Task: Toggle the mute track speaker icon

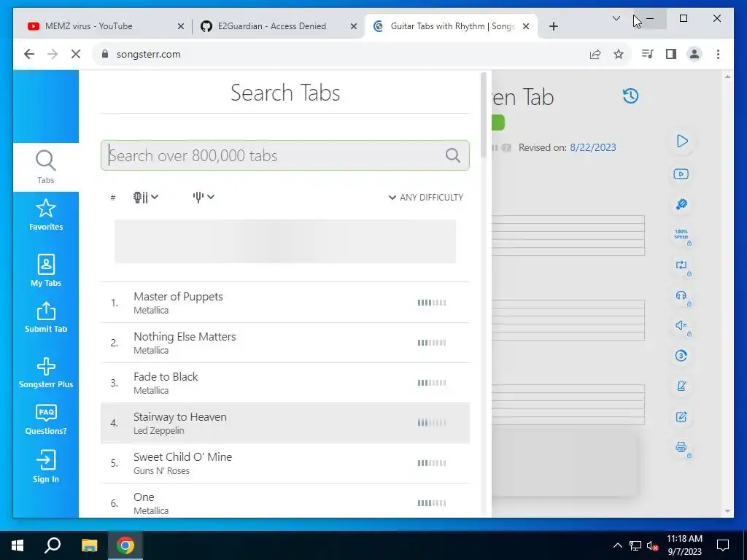Action: pyautogui.click(x=682, y=326)
